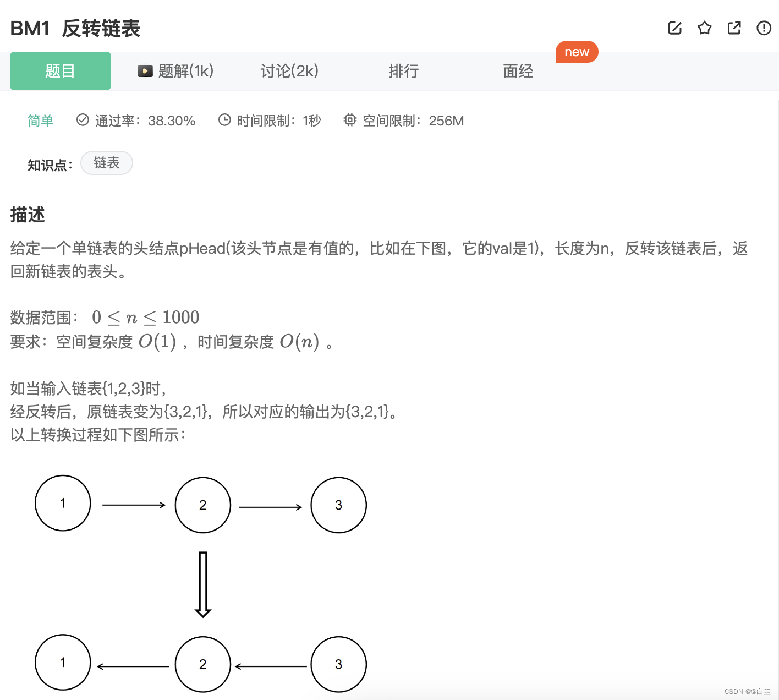Viewport: 779px width, 700px height.
Task: Click the spider icon beside 空间限制
Action: pyautogui.click(x=350, y=120)
